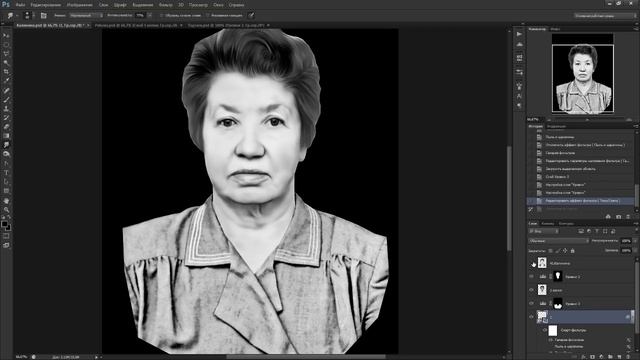Open the 'Изображение' menu
The image size is (640, 360).
click(x=80, y=5)
